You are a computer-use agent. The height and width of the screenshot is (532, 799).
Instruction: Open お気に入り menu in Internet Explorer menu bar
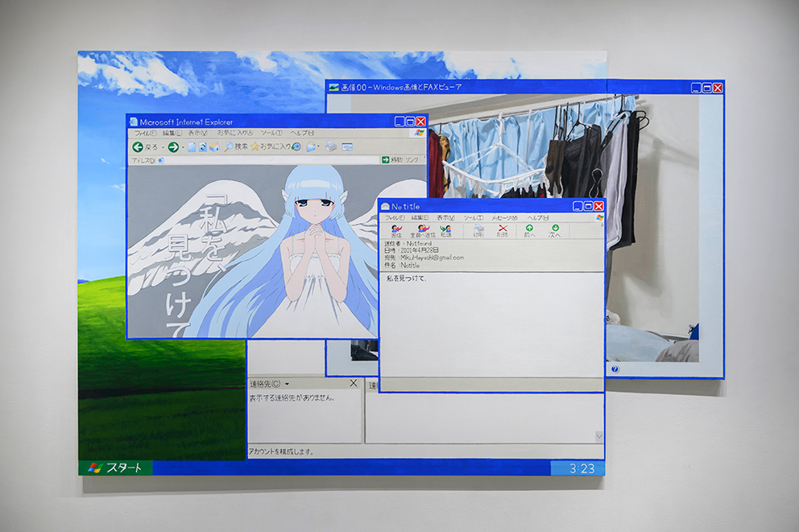(x=235, y=133)
